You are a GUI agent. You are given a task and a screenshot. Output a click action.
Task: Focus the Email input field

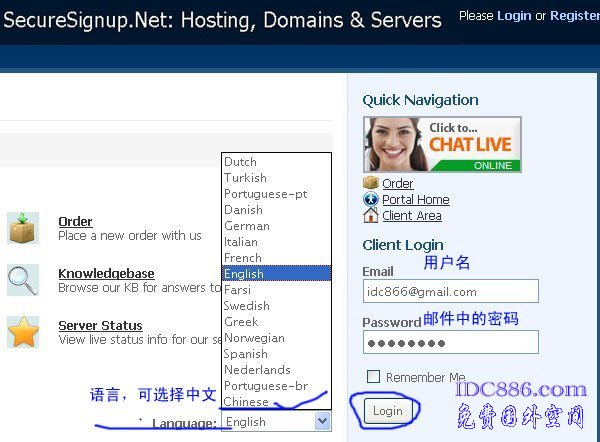pos(450,291)
